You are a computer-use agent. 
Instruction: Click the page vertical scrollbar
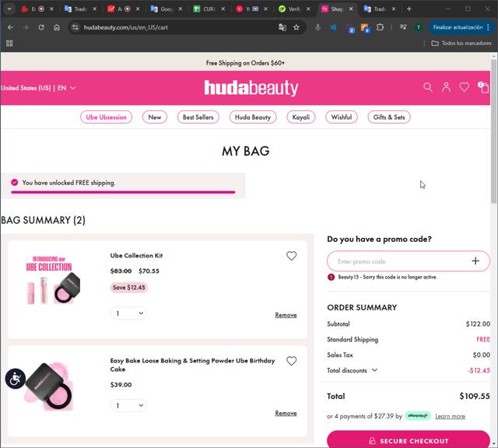click(494, 131)
